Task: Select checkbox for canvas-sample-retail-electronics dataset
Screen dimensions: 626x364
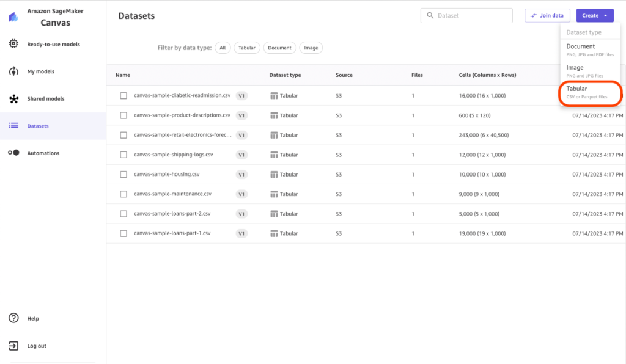Action: pos(123,135)
